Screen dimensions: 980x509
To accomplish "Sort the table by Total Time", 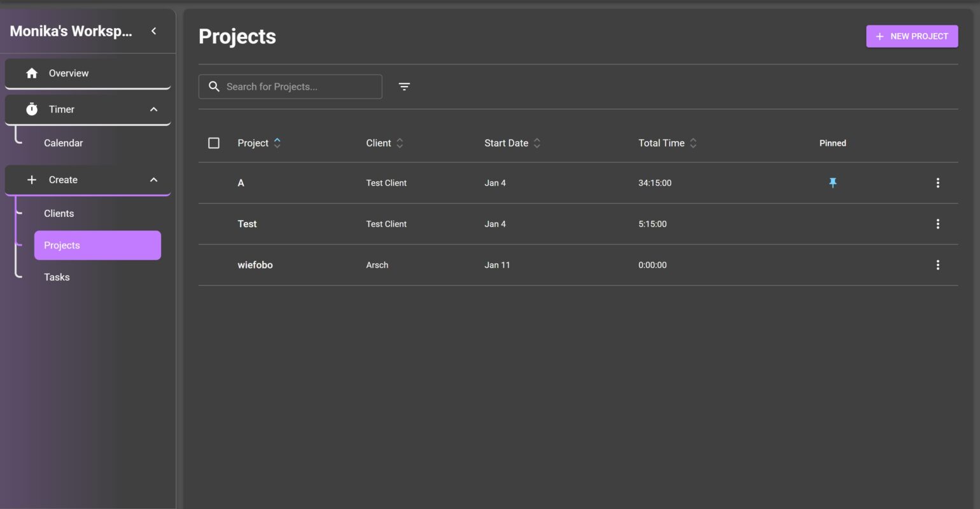I will [x=693, y=143].
